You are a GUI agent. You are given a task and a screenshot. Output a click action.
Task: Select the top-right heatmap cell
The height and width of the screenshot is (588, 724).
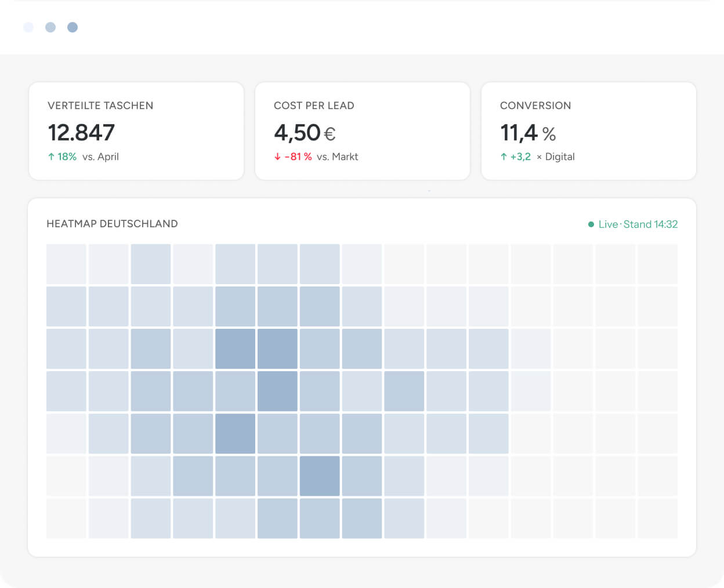657,264
